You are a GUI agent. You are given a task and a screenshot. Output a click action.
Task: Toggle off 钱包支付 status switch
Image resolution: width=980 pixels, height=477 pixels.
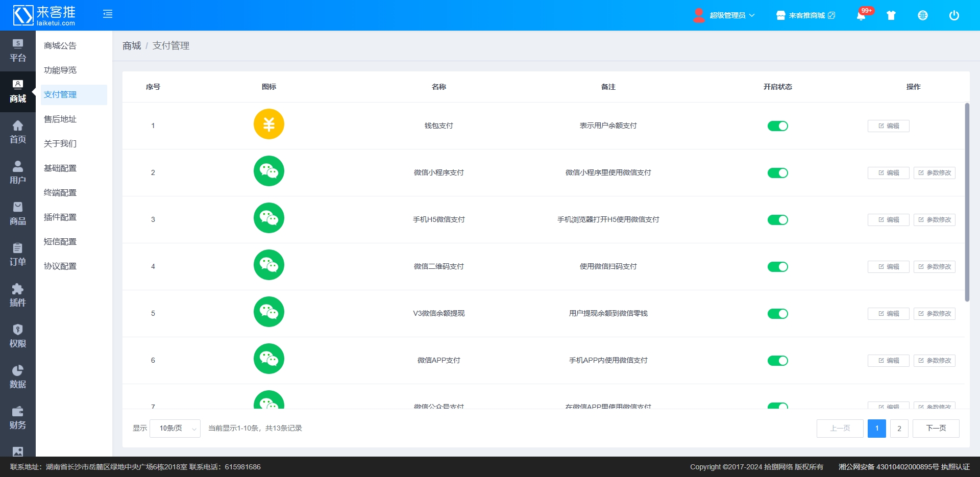777,126
